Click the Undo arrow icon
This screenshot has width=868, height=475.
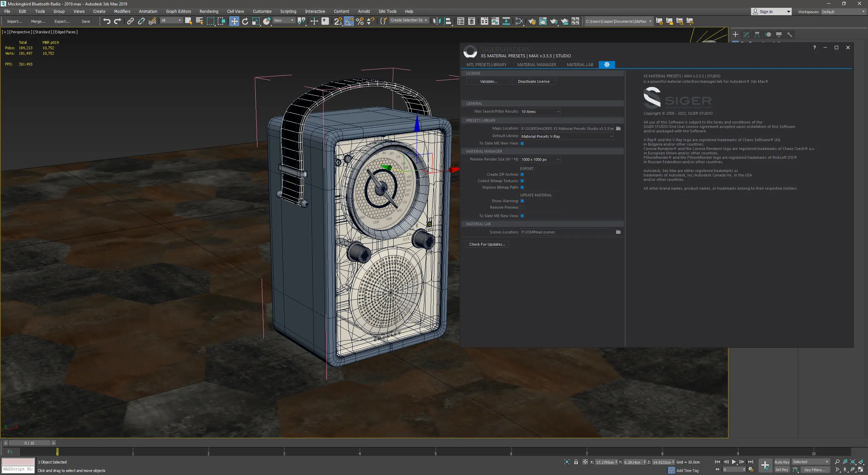pos(106,21)
